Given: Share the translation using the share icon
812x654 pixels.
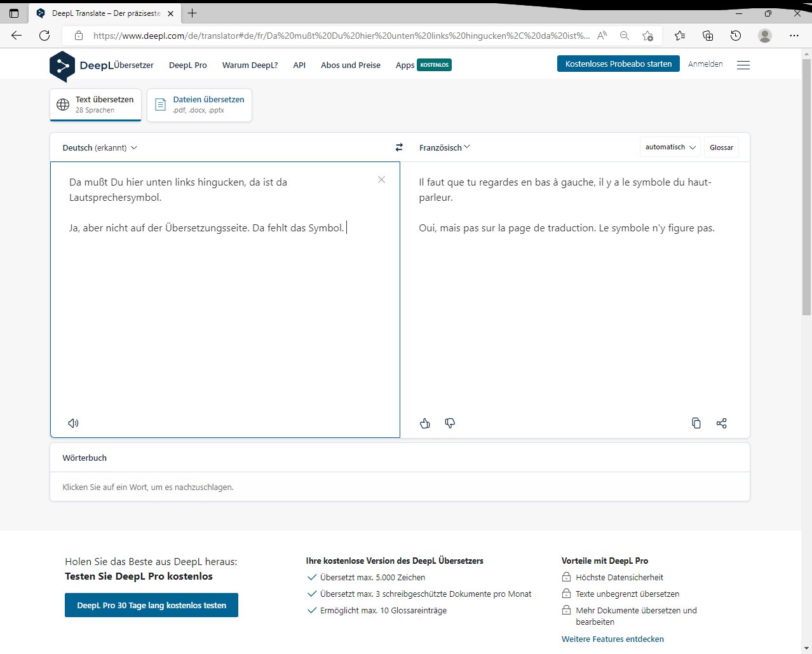Looking at the screenshot, I should tap(721, 423).
